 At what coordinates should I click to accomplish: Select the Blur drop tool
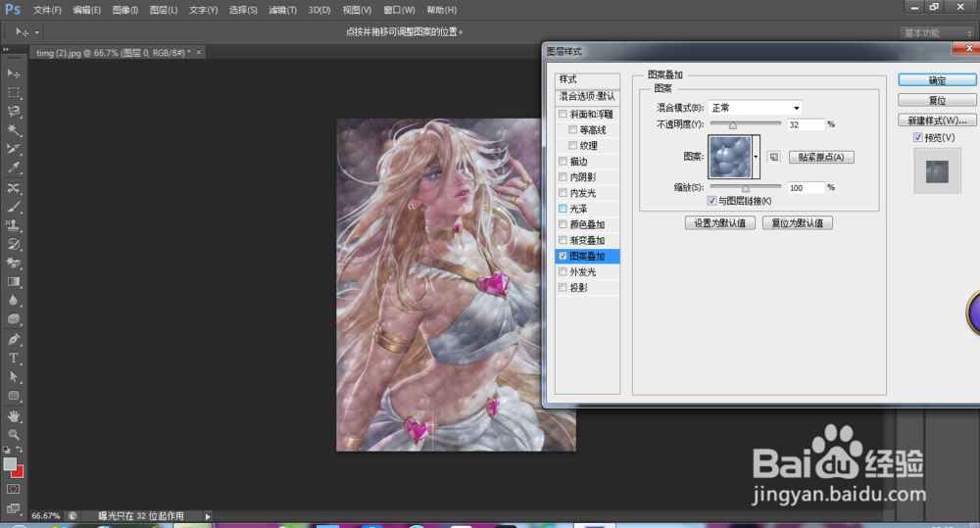[13, 301]
